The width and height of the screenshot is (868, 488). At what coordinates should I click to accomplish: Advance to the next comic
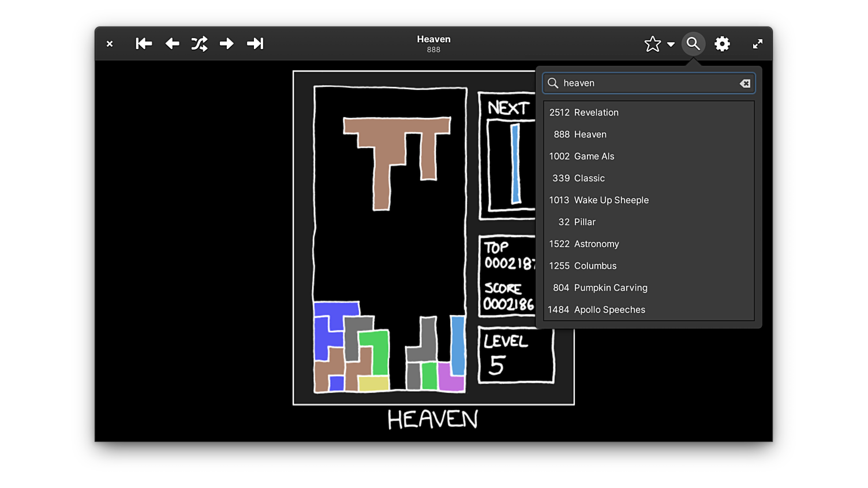(x=226, y=43)
